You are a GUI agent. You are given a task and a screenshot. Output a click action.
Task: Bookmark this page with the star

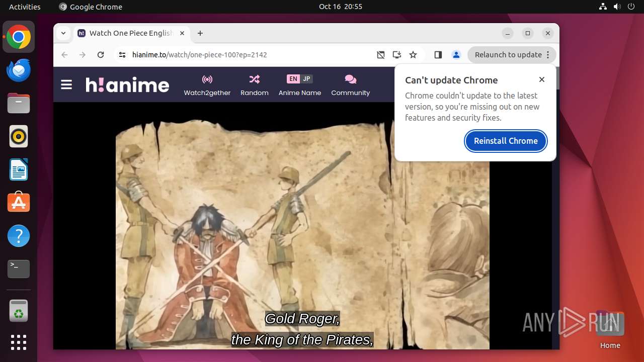click(x=413, y=55)
